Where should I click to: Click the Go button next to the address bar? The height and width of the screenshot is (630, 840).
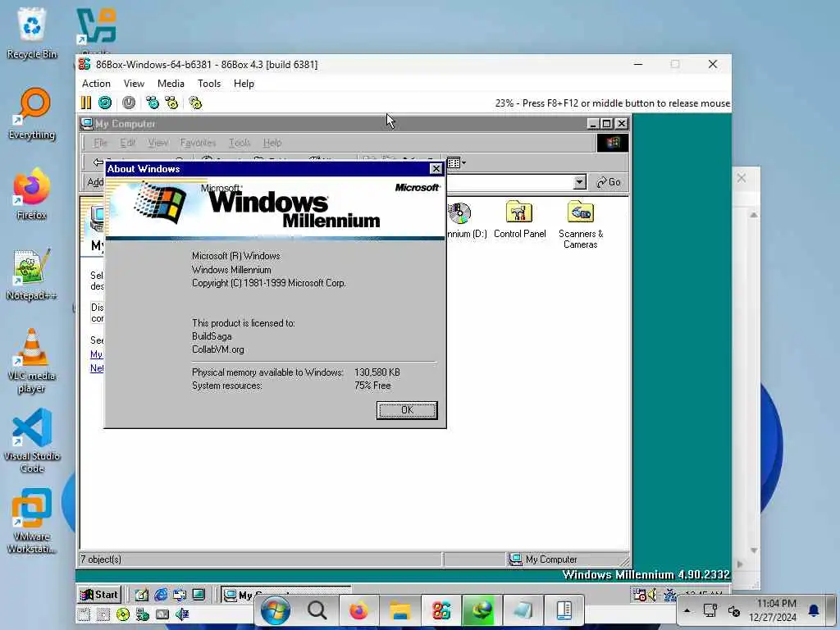pos(609,182)
